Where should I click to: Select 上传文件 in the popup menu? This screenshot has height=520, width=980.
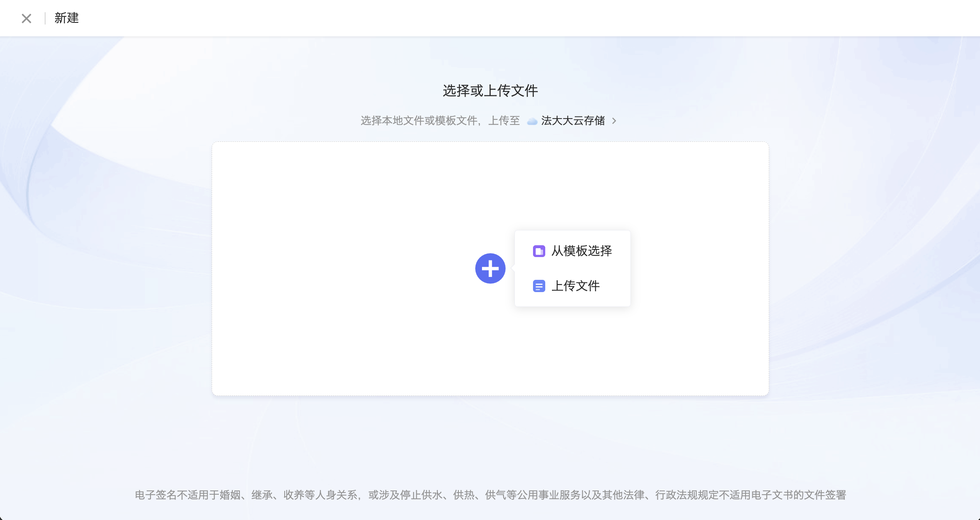(x=575, y=286)
